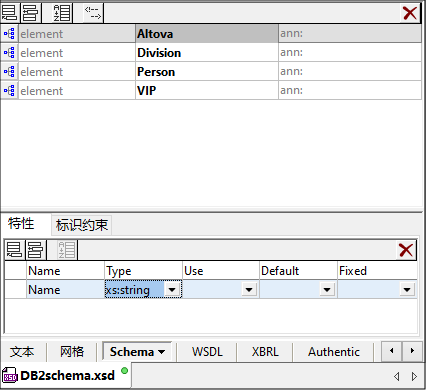Viewport: 426px width, 390px height.
Task: Click the comment toggle icon in top toolbar
Action: click(x=93, y=13)
